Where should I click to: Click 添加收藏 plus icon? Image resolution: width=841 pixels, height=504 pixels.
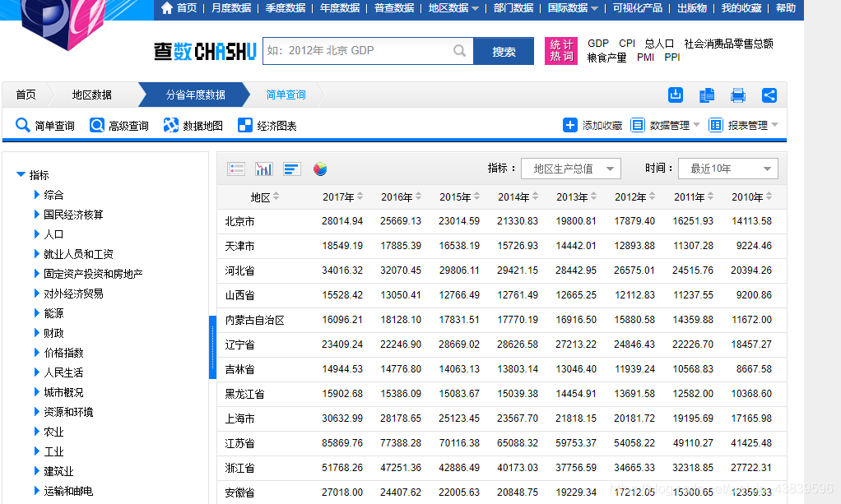pos(569,125)
